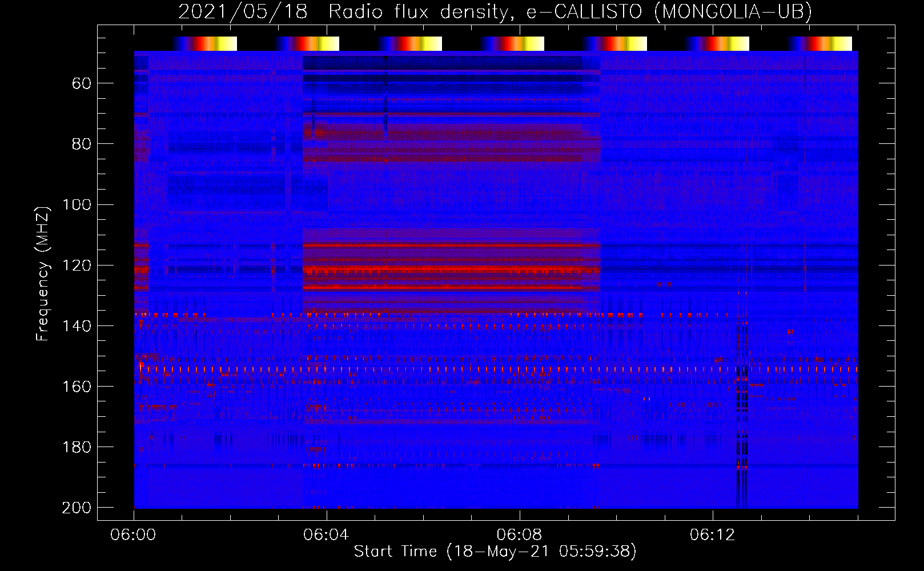Click the last color scale bar on the right
This screenshot has width=924, height=571.
point(819,43)
